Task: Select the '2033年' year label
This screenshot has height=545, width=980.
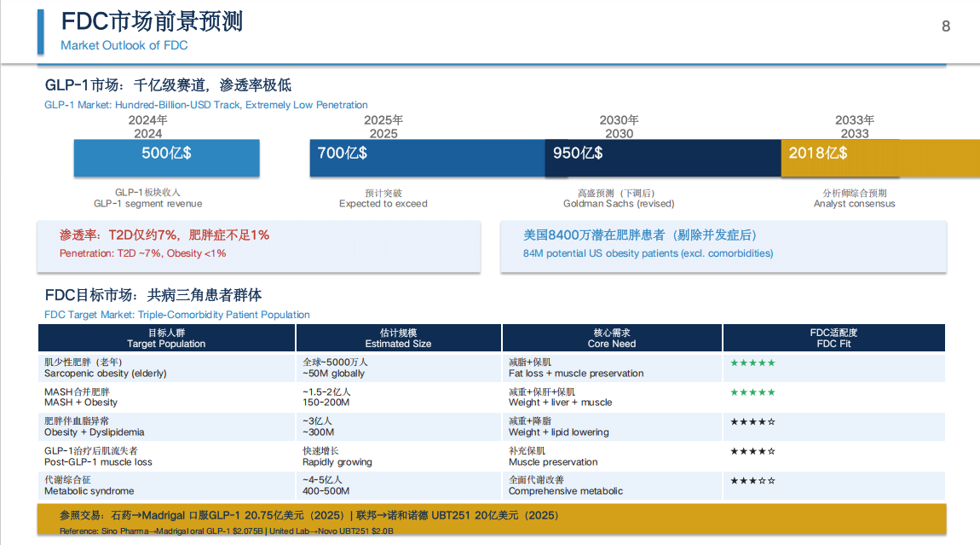Action: (855, 120)
